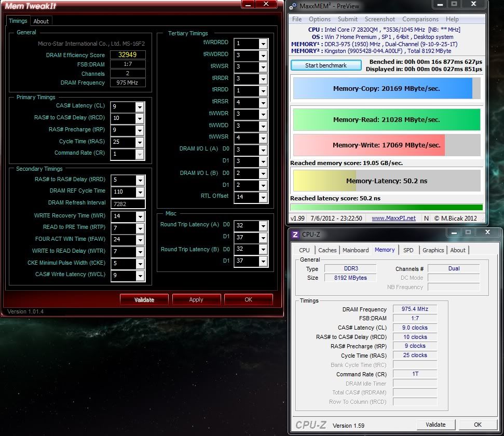
Task: Open RAS# Precharge (tRP) dropdown
Action: click(x=140, y=130)
